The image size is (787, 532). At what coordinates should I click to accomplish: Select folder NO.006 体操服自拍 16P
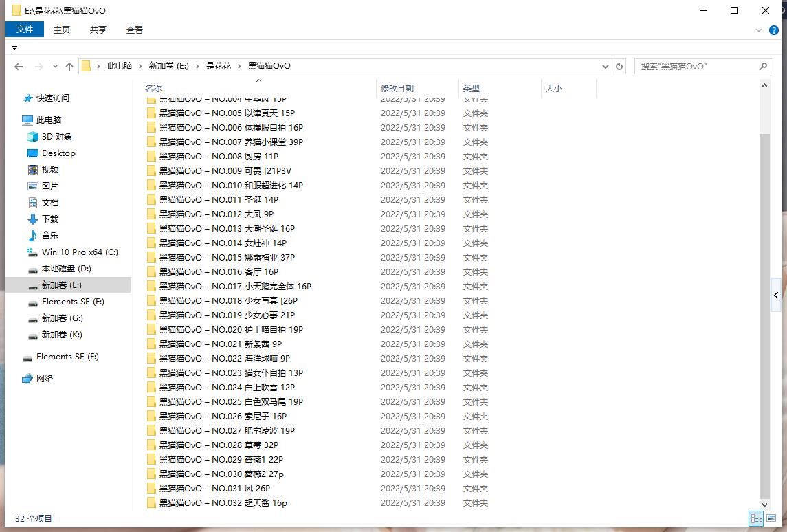coord(231,127)
